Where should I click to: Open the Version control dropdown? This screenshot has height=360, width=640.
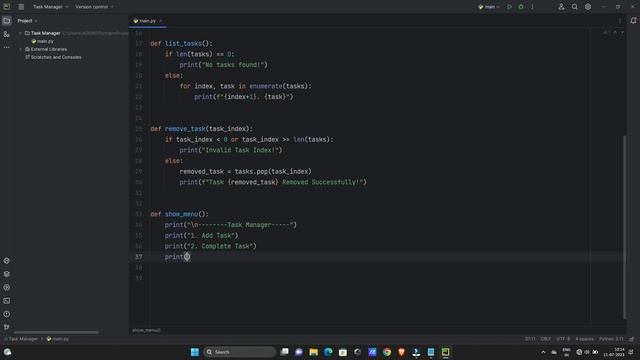[x=94, y=7]
